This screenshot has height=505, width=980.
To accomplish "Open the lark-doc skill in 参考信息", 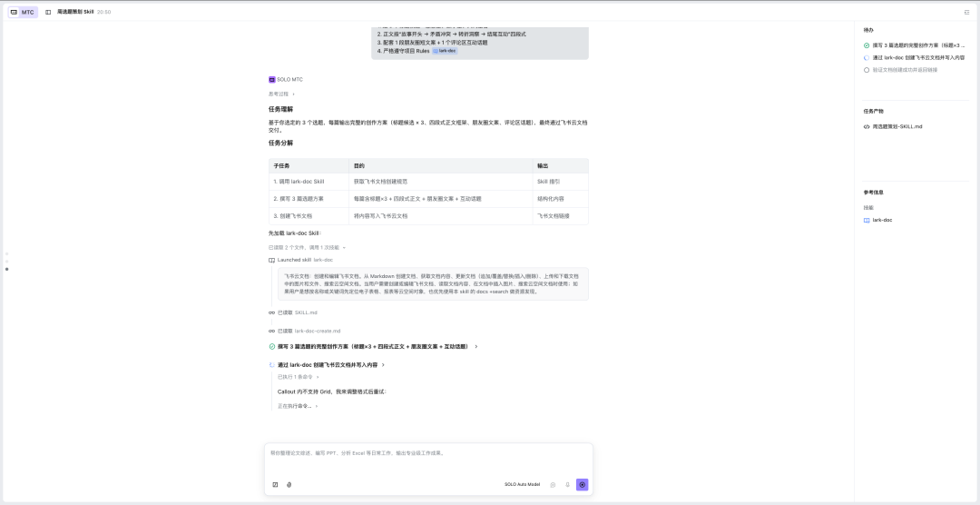I will pyautogui.click(x=883, y=221).
